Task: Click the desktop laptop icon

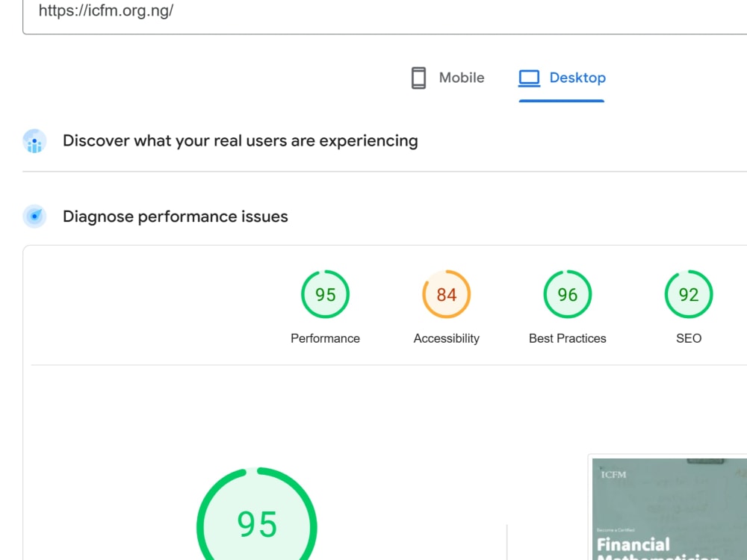Action: (529, 78)
